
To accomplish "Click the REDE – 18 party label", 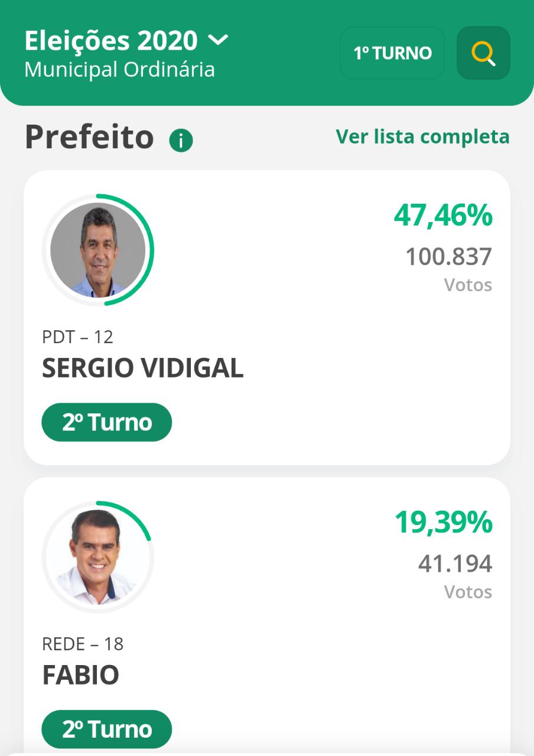I will tap(83, 644).
